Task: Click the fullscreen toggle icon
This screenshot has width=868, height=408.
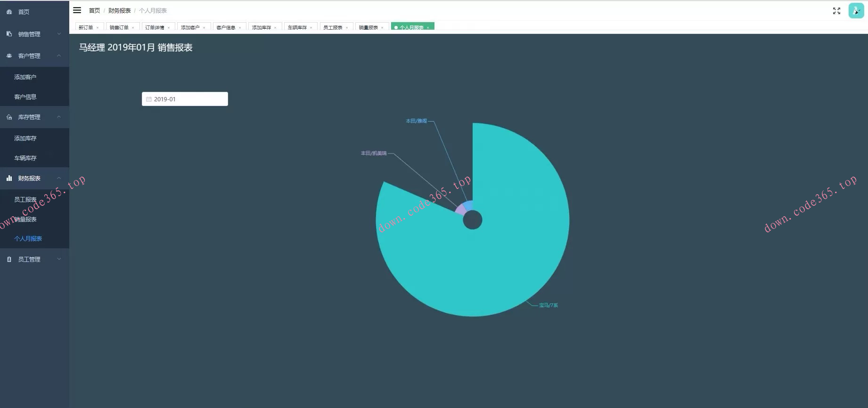Action: (836, 11)
